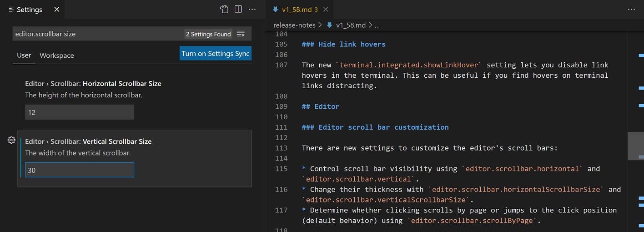
Task: Open gear menu for Vertical Scrollbar Size
Action: (11, 140)
